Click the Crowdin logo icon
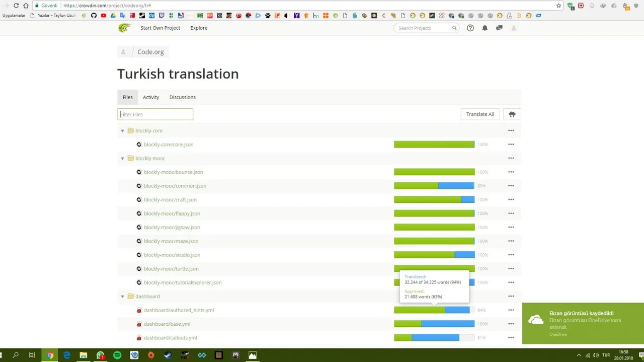This screenshot has height=362, width=644. pos(124,28)
